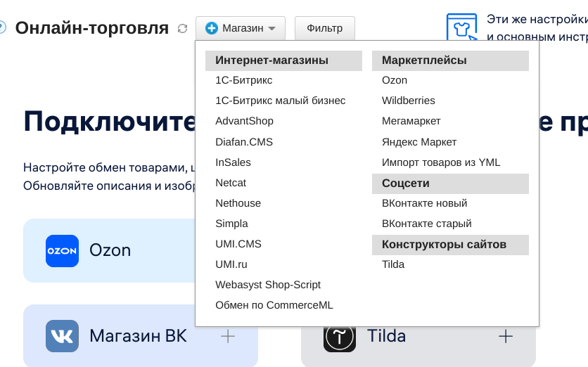Click the Соцсети section header
Image resolution: width=588 pixels, height=367 pixels.
450,183
